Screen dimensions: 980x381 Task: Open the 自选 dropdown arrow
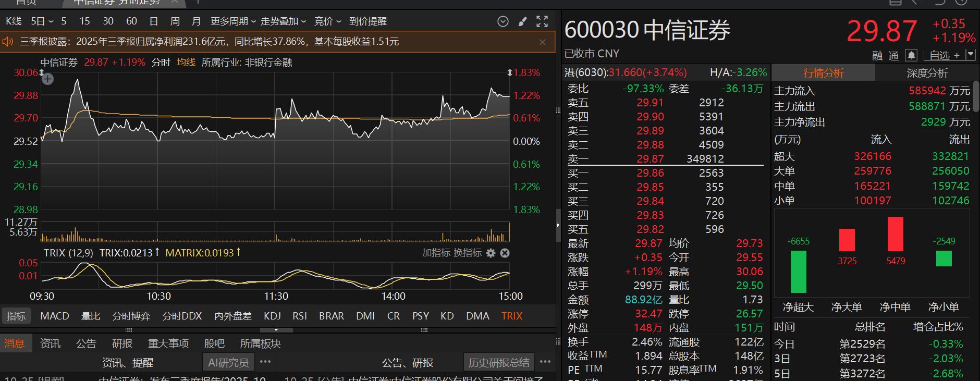[970, 55]
